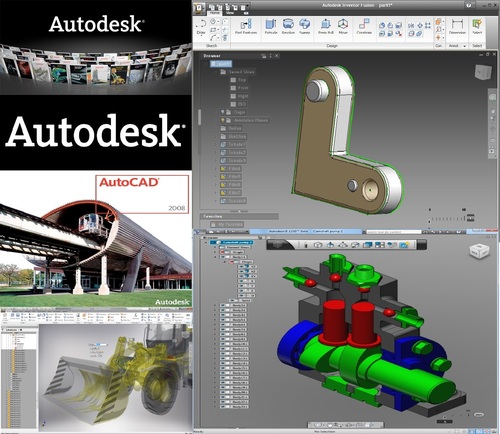Screen dimensions: 500x434
Task: Click the steering wheel icon on navigation bar
Action: 492,97
